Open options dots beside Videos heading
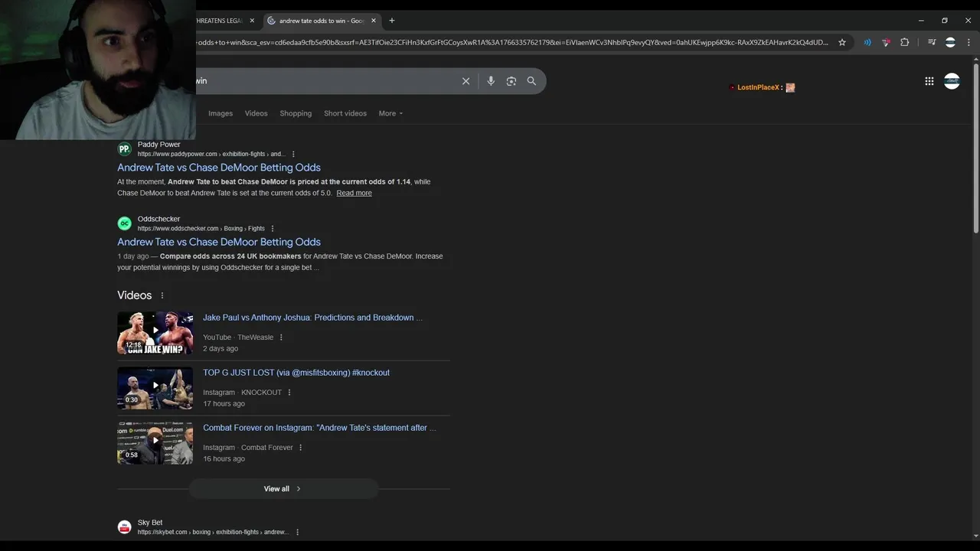Viewport: 980px width, 551px height. (162, 295)
